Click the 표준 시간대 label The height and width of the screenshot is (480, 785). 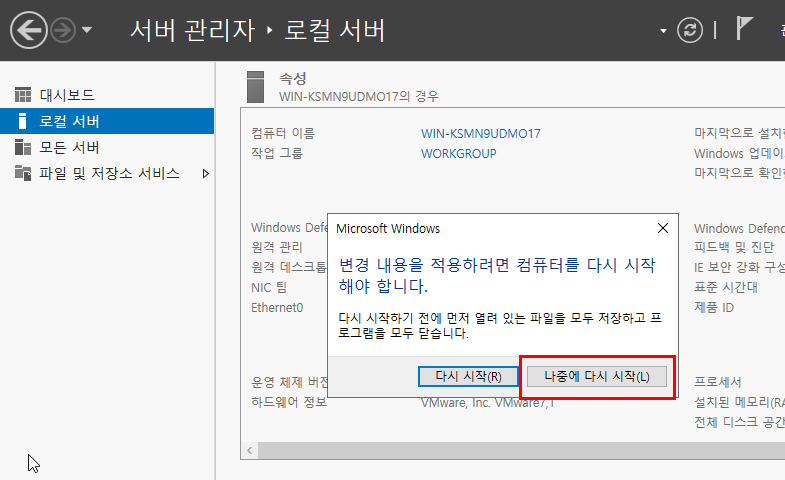(x=725, y=287)
